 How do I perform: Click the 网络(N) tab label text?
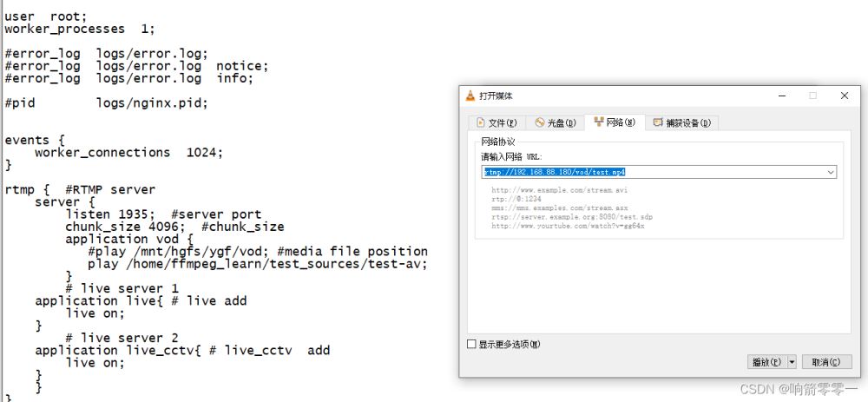[621, 123]
